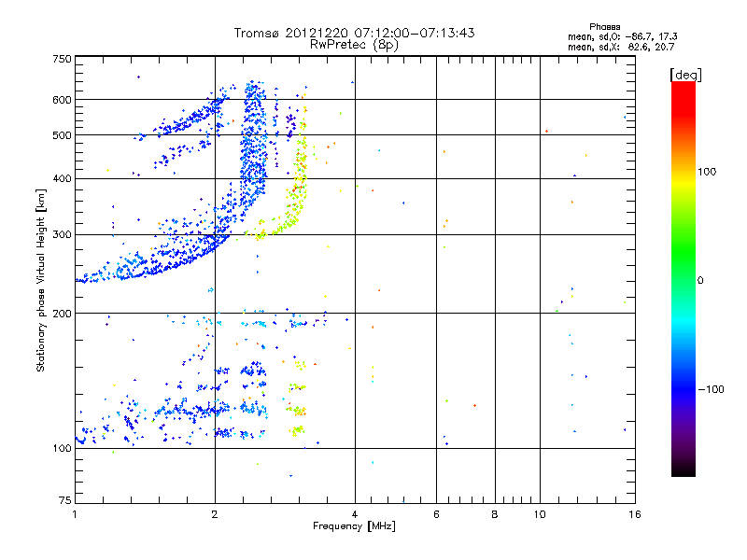This screenshot has height=560, width=747.
Task: Click the 'mean, sd,X: 82.6, 20.7' text
Action: pyautogui.click(x=621, y=47)
